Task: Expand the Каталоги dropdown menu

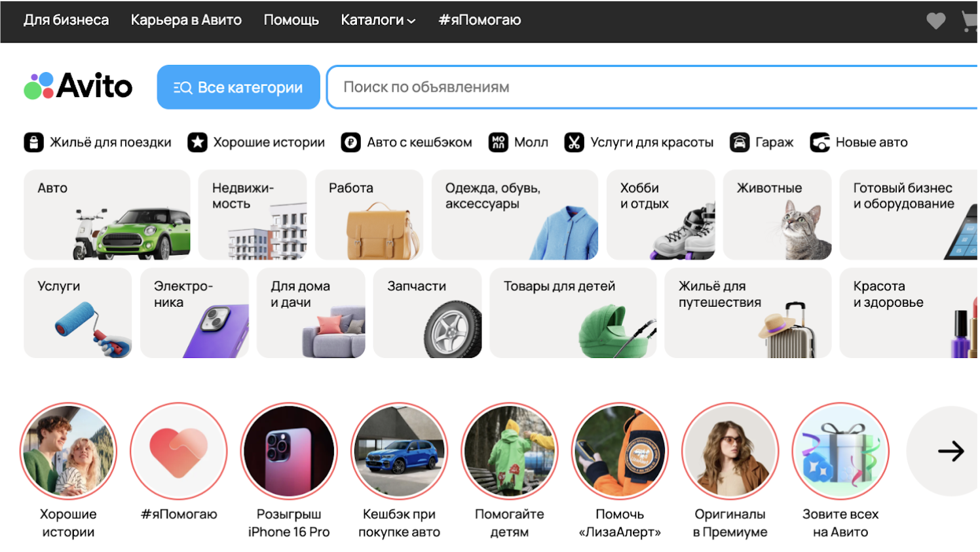Action: click(x=378, y=20)
